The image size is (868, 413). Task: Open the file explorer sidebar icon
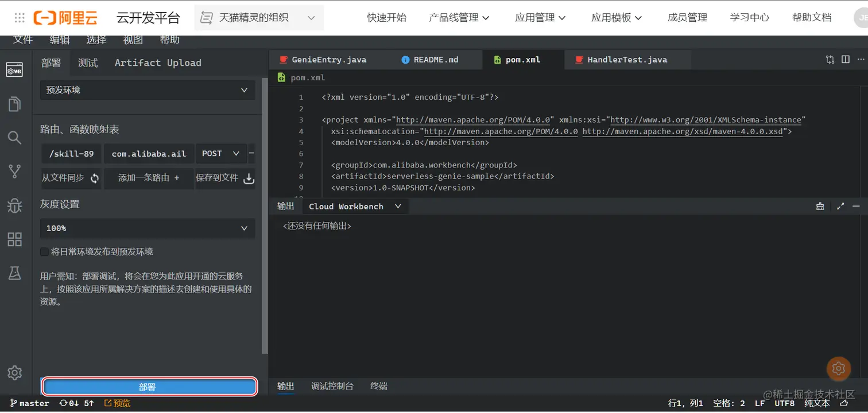14,104
